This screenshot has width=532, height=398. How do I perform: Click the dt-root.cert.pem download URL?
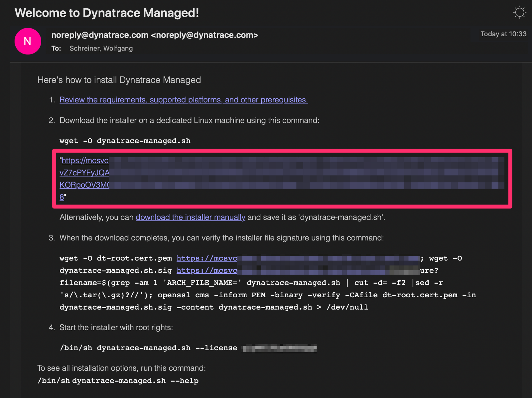coord(298,258)
